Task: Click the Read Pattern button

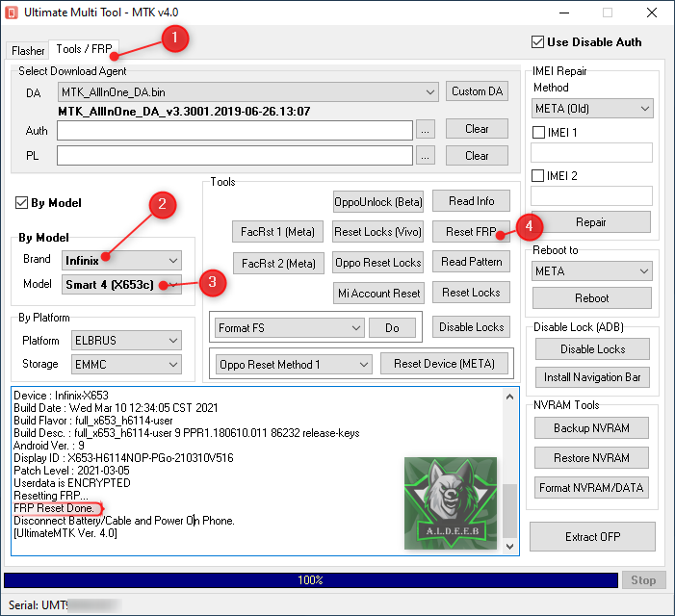Action: [472, 262]
